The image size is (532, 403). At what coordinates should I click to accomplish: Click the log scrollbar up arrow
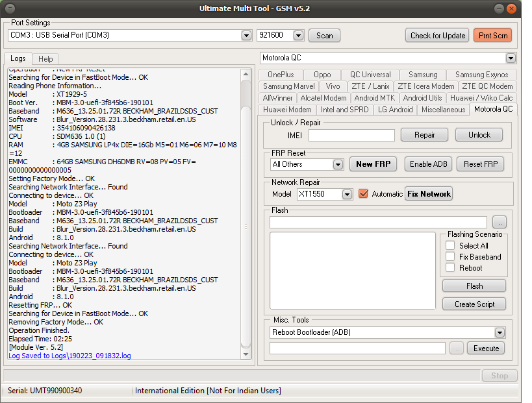click(x=246, y=74)
